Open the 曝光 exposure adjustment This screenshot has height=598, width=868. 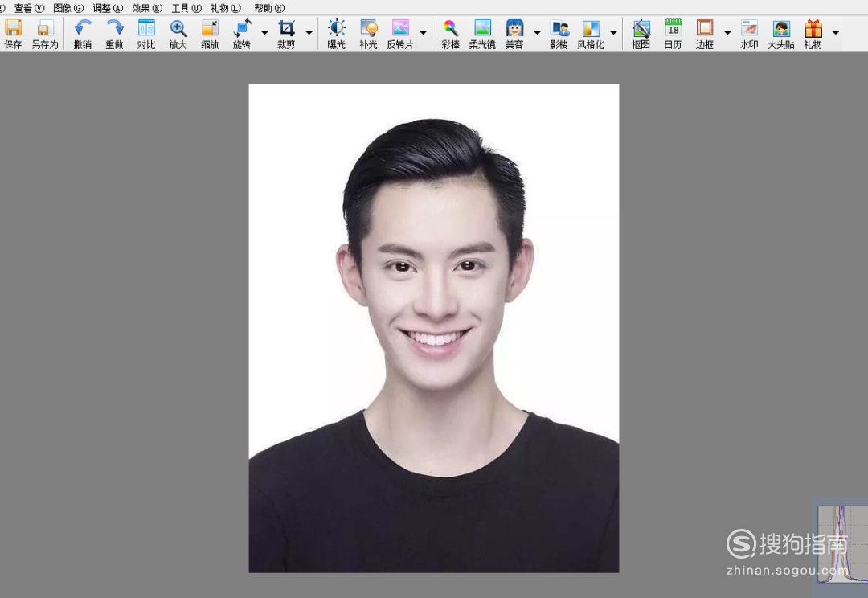tap(337, 34)
